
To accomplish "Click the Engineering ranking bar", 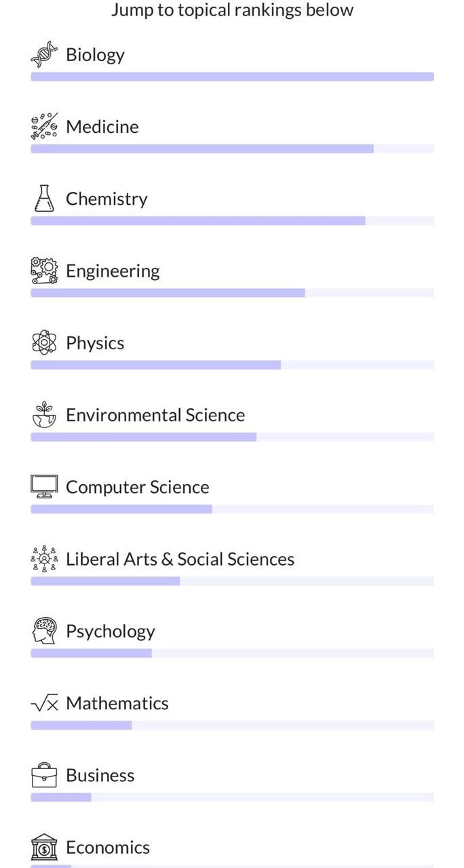I will (232, 293).
